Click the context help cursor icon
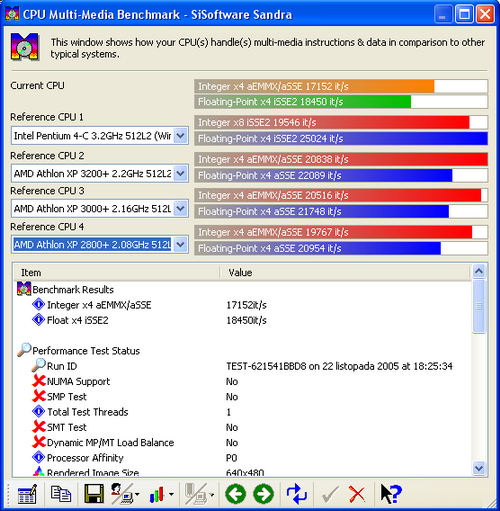 click(x=391, y=494)
